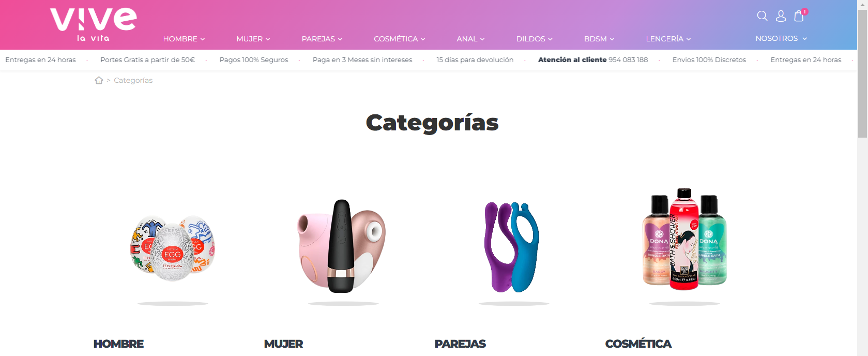Select the DILDOS menu item
The height and width of the screenshot is (356, 868).
pyautogui.click(x=535, y=39)
